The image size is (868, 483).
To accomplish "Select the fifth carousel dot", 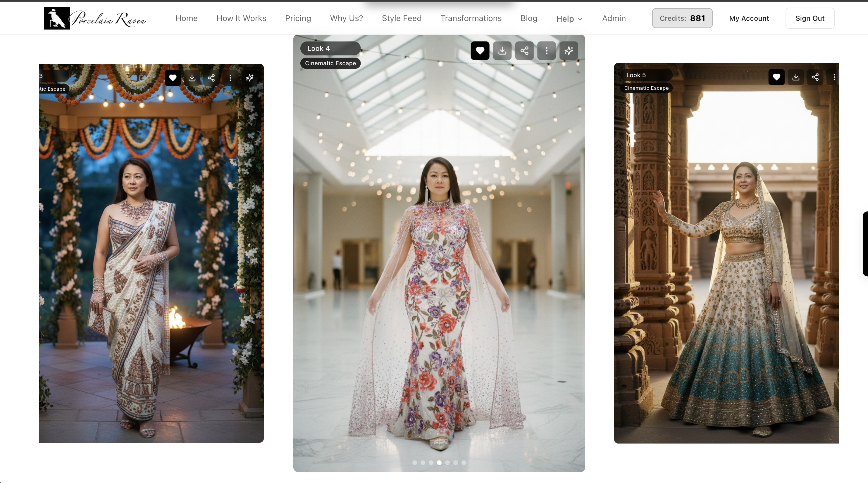I will point(447,463).
